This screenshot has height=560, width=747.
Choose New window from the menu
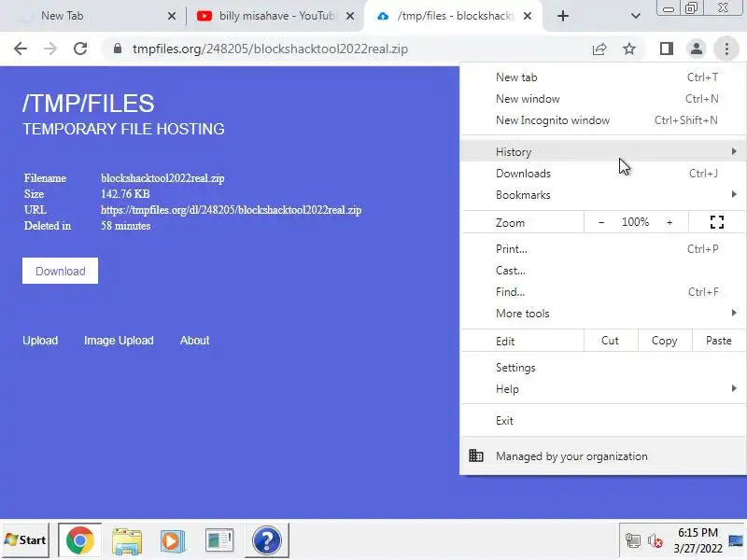(x=602, y=99)
